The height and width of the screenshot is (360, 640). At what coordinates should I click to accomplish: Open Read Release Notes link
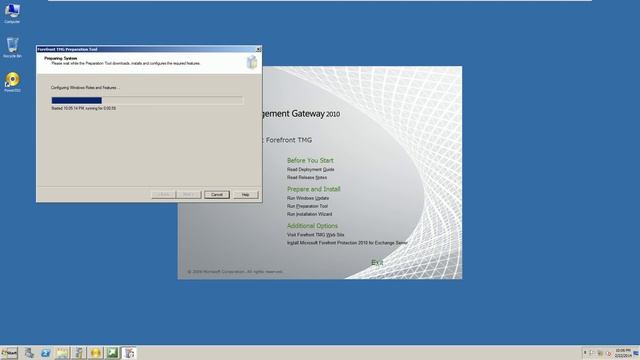coord(307,178)
